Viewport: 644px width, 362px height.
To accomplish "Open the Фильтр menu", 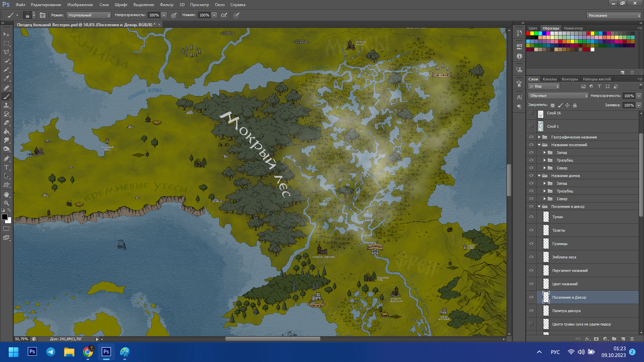I will pyautogui.click(x=166, y=5).
